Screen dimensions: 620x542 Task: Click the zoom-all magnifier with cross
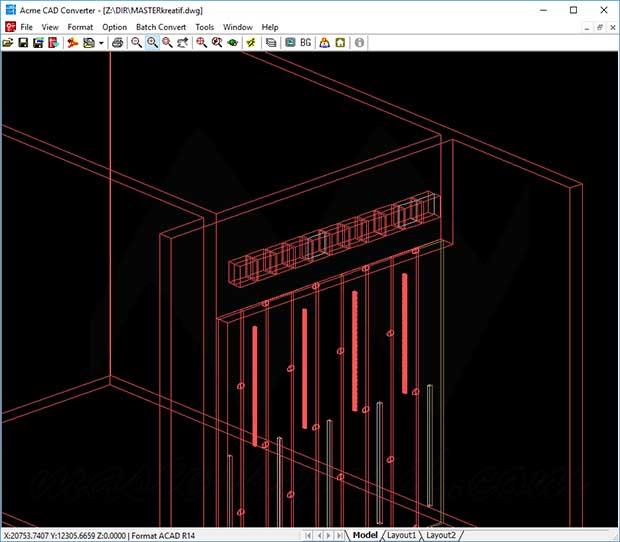pyautogui.click(x=217, y=43)
